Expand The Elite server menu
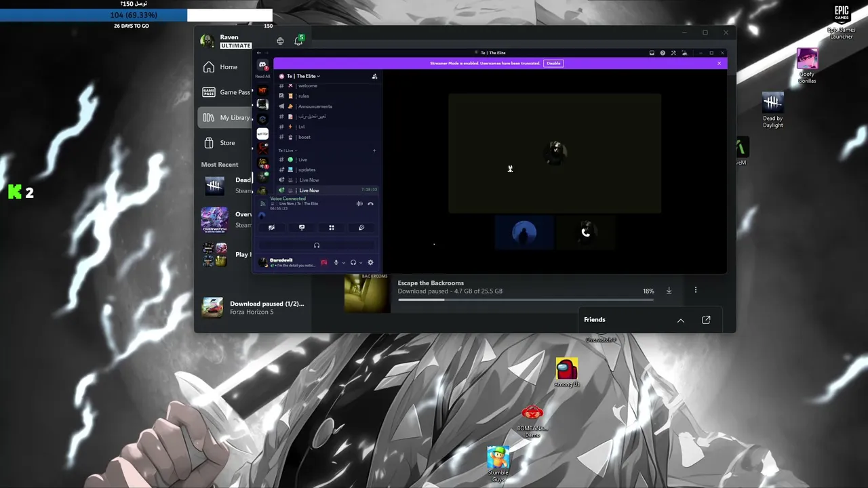 [303, 76]
